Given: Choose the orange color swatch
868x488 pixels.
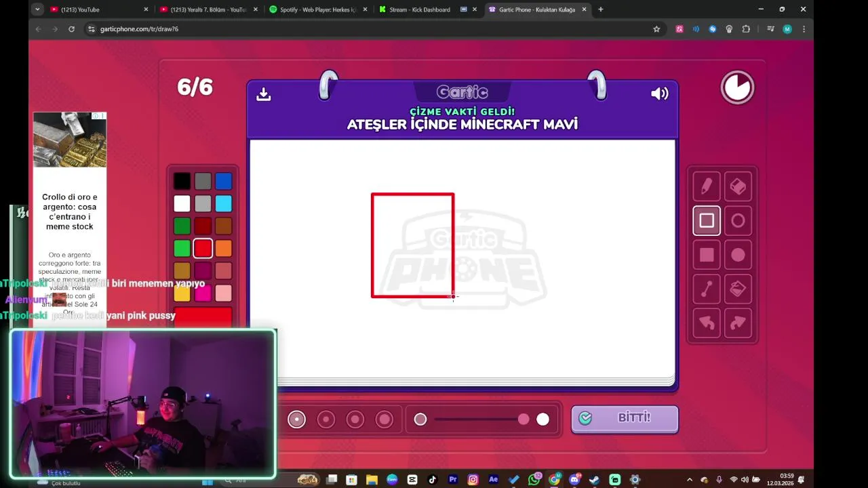Looking at the screenshot, I should click(224, 249).
